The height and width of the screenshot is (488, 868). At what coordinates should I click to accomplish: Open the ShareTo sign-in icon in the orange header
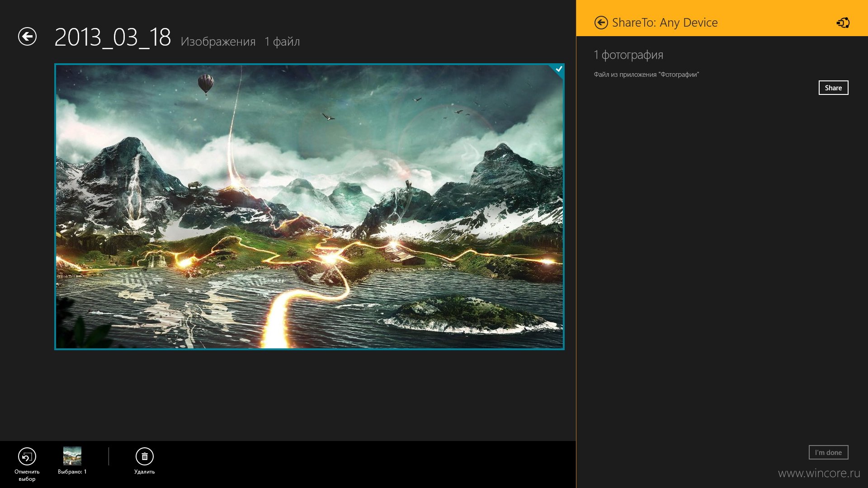tap(843, 23)
